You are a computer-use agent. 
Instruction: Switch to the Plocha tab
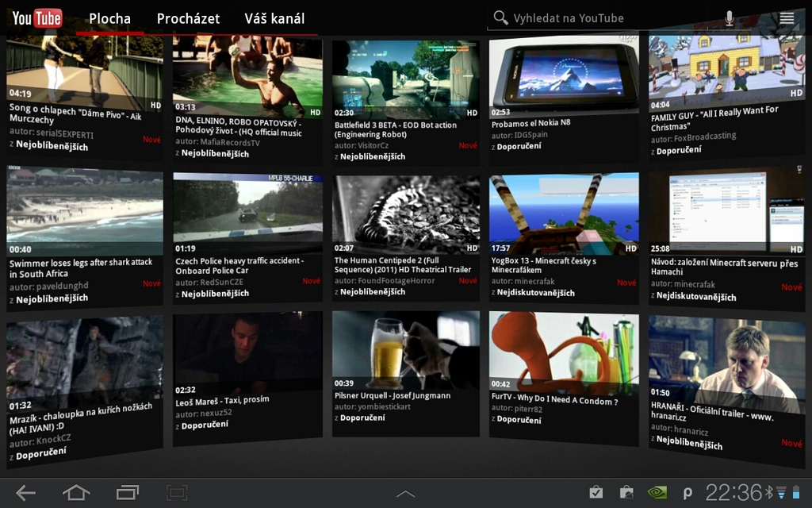[x=109, y=17]
